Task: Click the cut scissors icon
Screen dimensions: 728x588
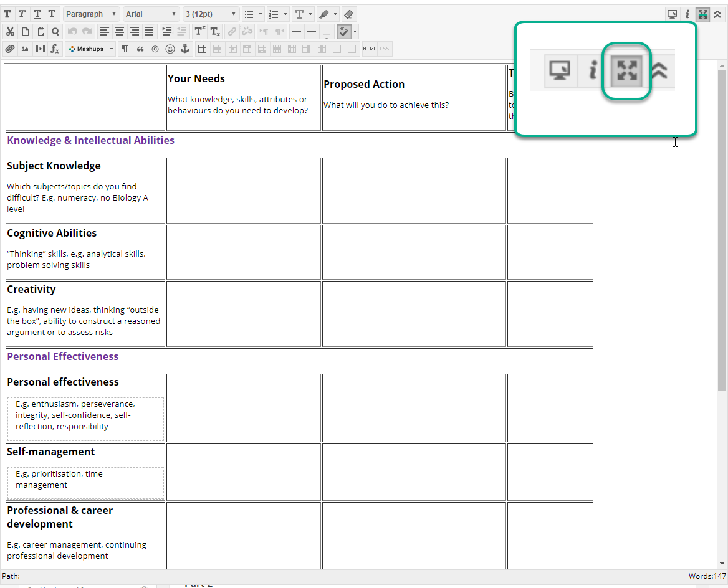Action: click(10, 31)
